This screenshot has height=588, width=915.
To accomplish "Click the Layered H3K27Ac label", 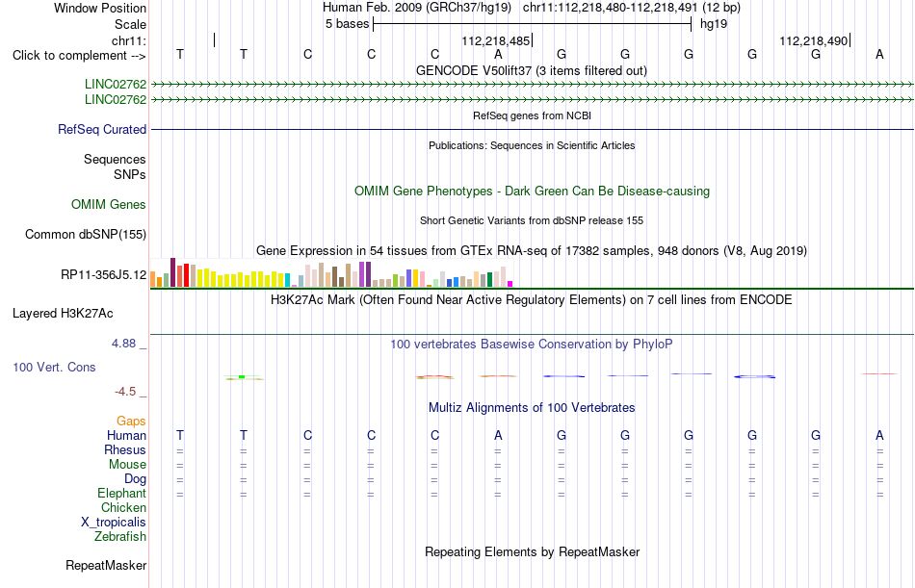I will pyautogui.click(x=63, y=314).
